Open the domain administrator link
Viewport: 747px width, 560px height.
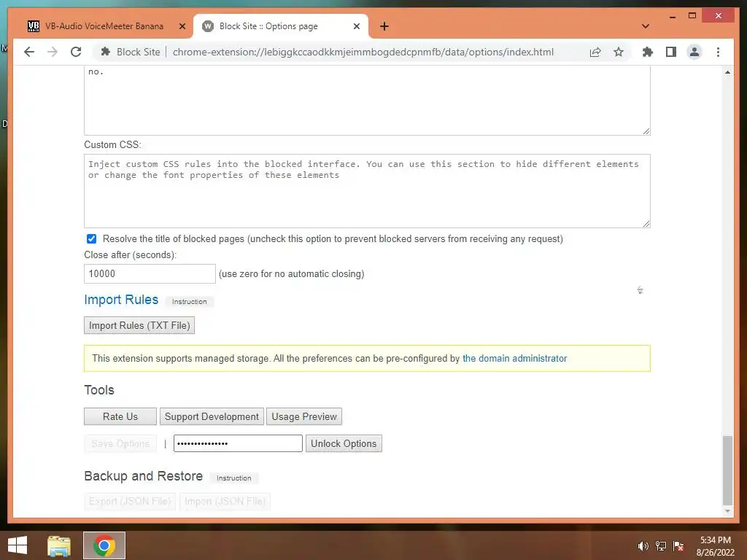tap(514, 359)
